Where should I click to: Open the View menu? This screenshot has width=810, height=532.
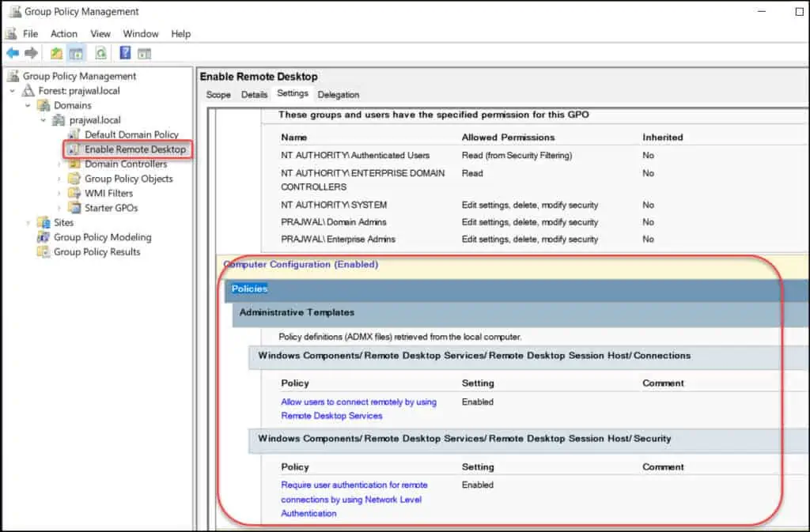[100, 33]
